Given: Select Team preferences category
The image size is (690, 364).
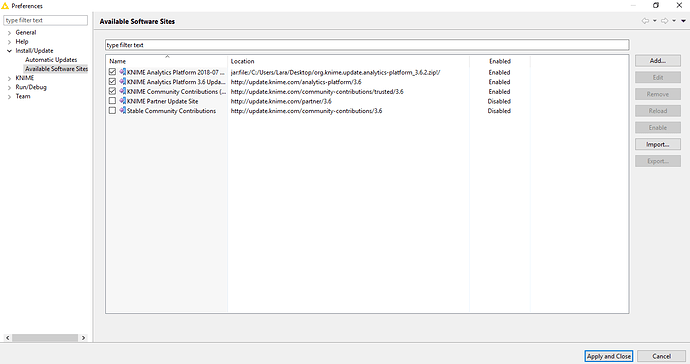Looking at the screenshot, I should click(x=23, y=96).
